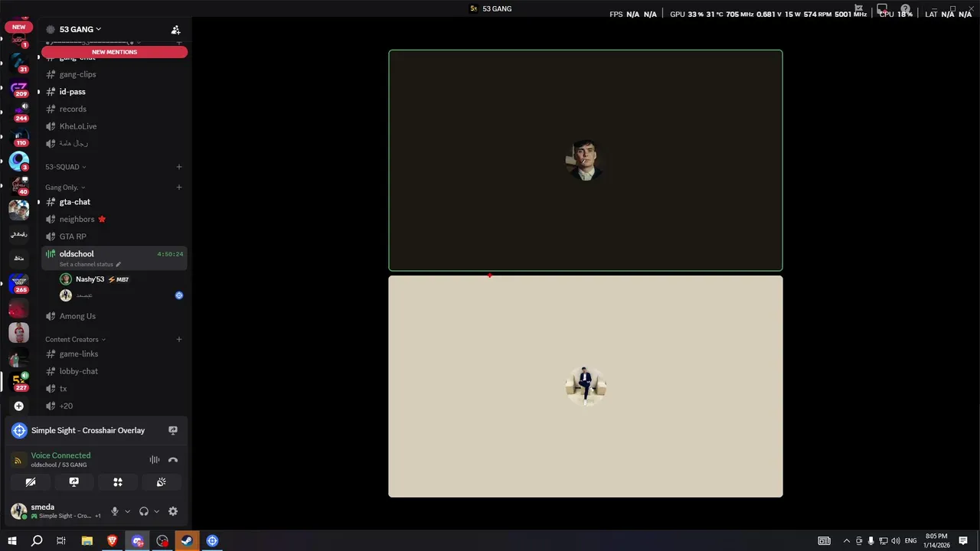Open the records channel
This screenshot has height=551, width=980.
pos(114,109)
